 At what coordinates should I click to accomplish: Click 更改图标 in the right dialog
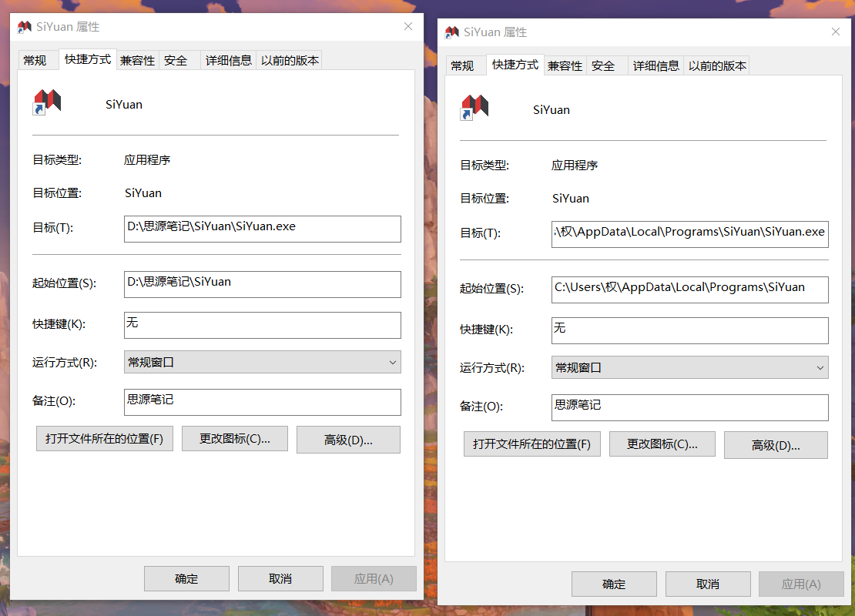point(662,444)
